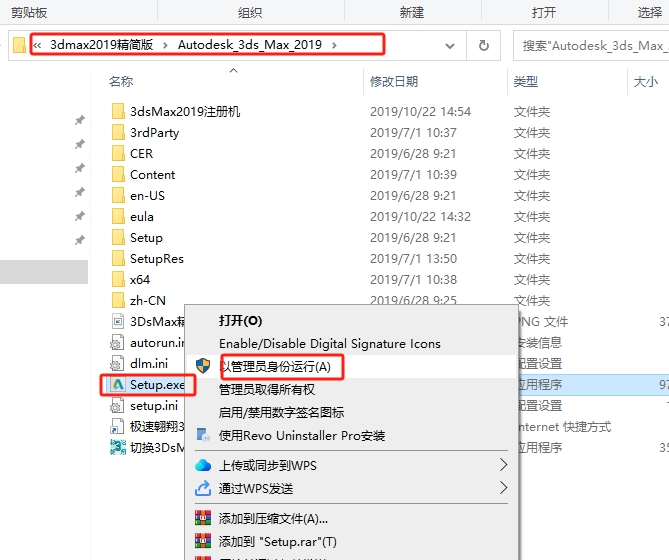Click the 极速翱翔 shortcut file icon

pos(117,427)
